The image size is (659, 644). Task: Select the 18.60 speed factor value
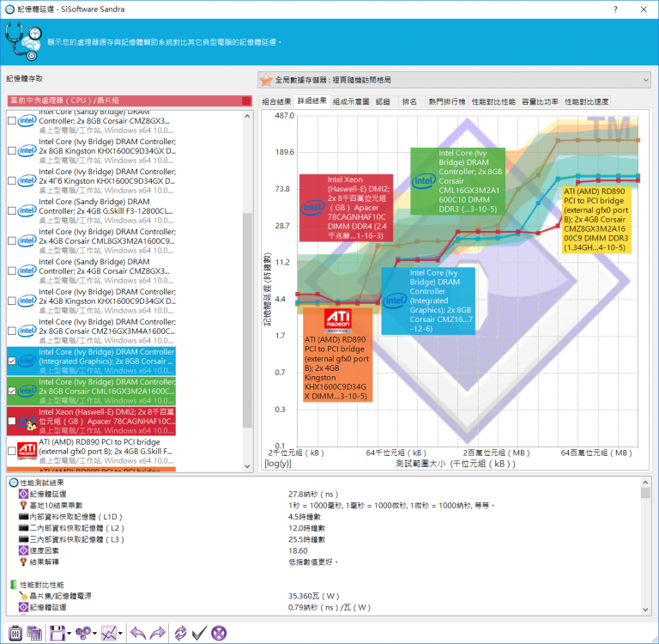[298, 550]
